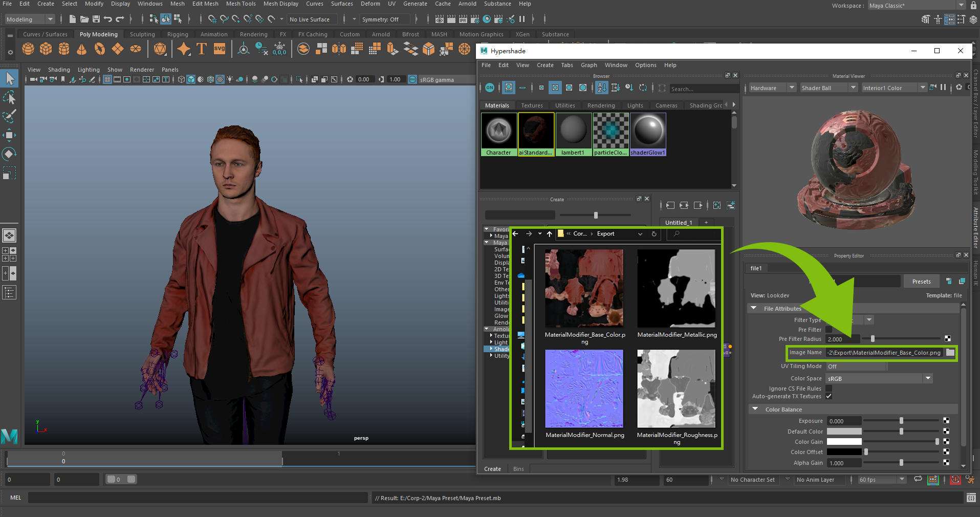The image size is (980, 517).
Task: Toggle the viewport color management ON button
Action: (412, 79)
